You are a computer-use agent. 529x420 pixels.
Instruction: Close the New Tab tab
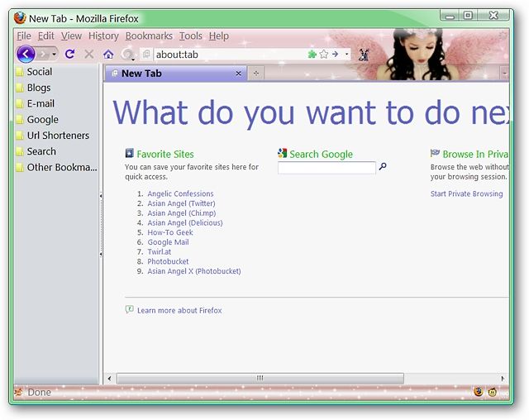[239, 74]
